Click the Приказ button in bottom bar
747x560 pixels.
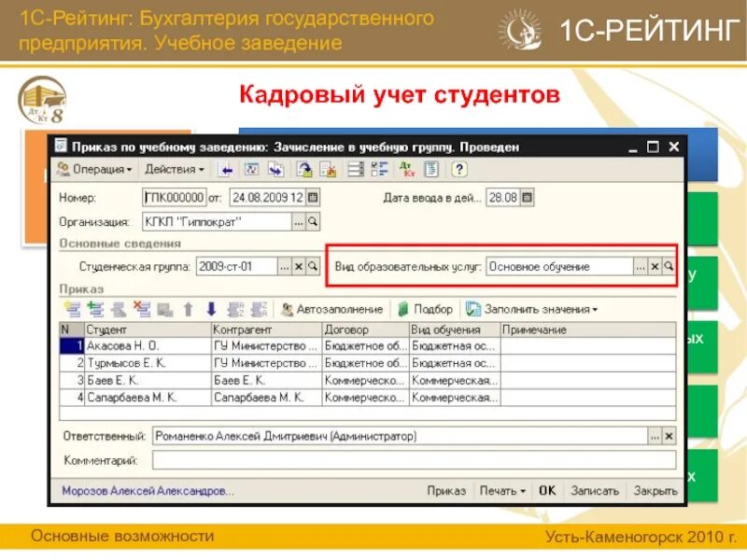point(446,491)
